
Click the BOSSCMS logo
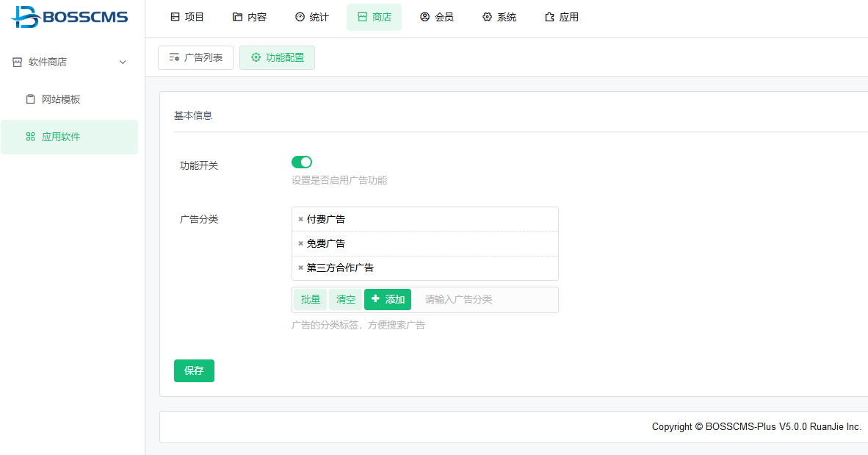click(x=70, y=17)
